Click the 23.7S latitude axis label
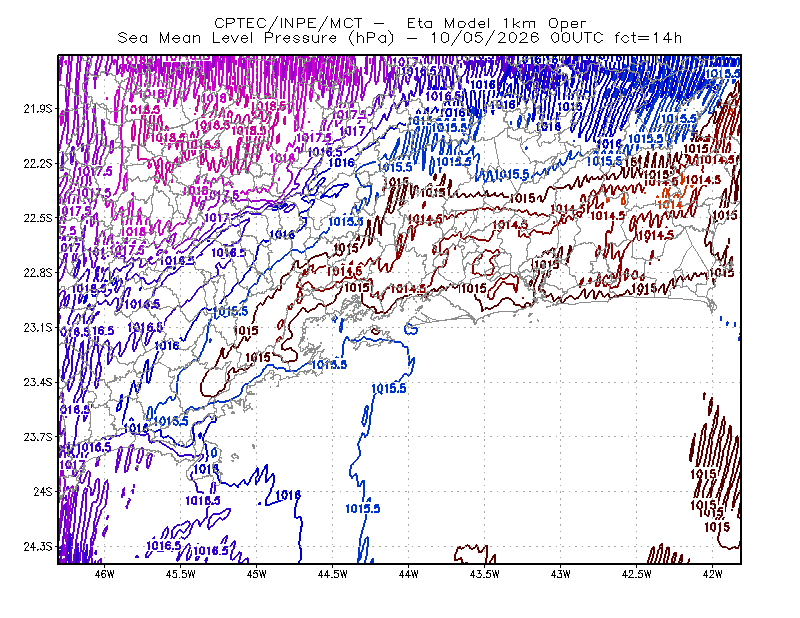This screenshot has height=618, width=800. 37,437
